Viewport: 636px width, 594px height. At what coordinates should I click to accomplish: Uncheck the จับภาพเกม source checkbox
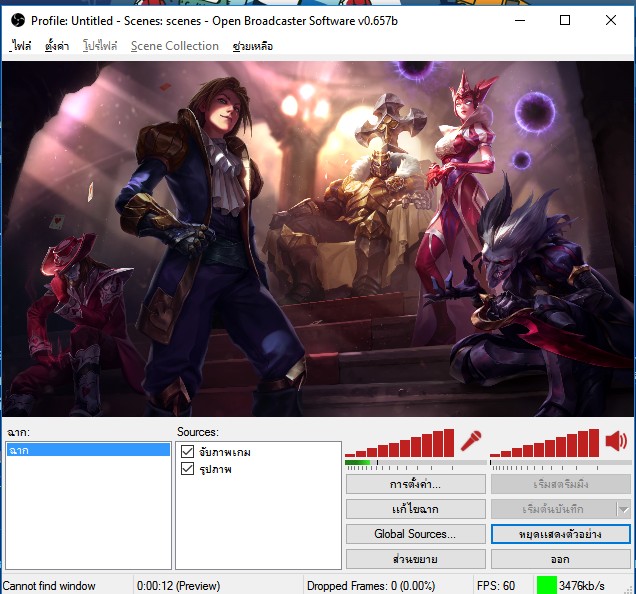click(187, 452)
